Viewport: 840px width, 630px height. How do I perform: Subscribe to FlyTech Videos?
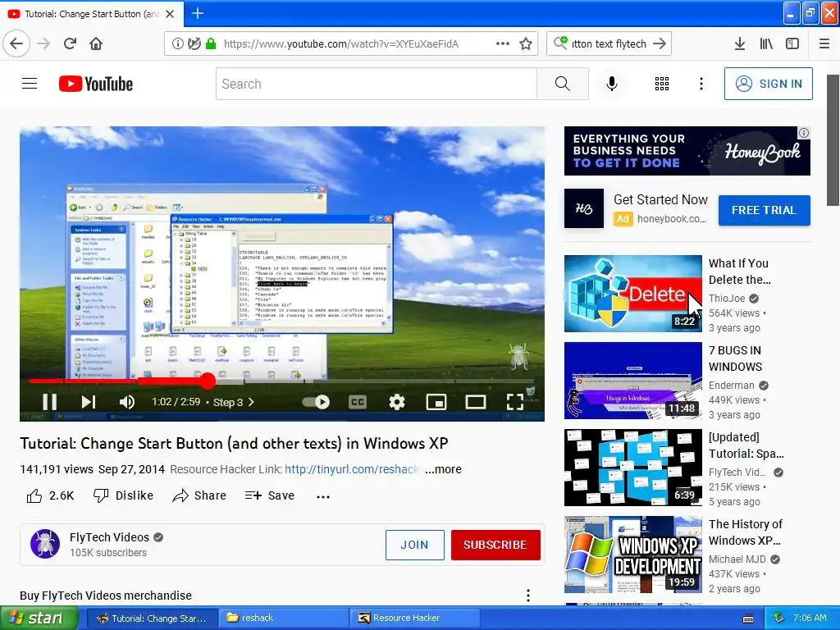coord(495,545)
